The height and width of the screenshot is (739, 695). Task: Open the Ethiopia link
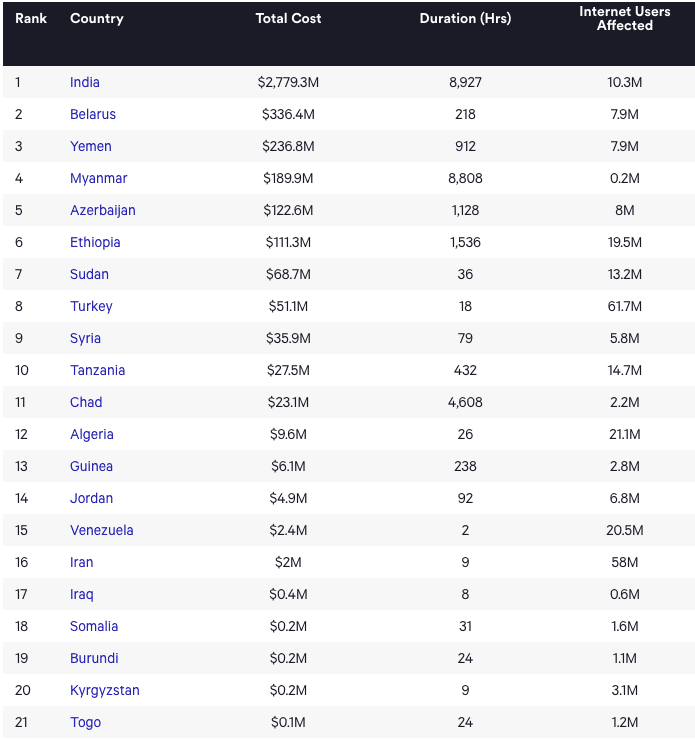95,242
